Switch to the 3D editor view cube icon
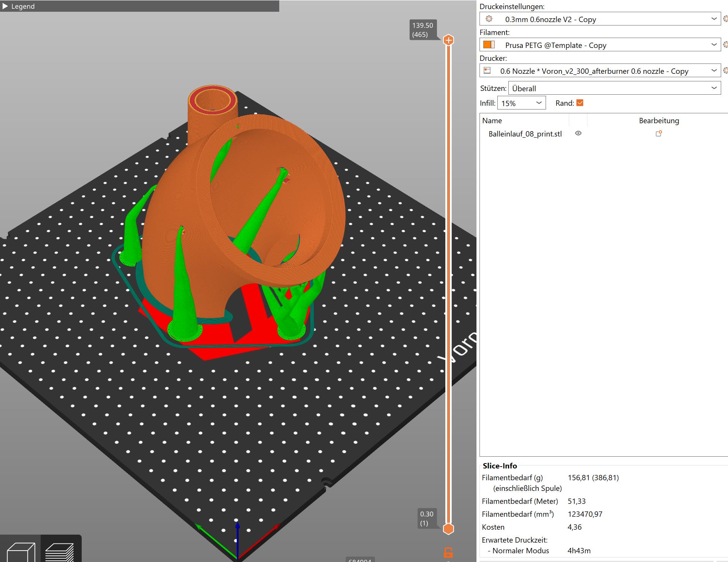 coord(21,551)
